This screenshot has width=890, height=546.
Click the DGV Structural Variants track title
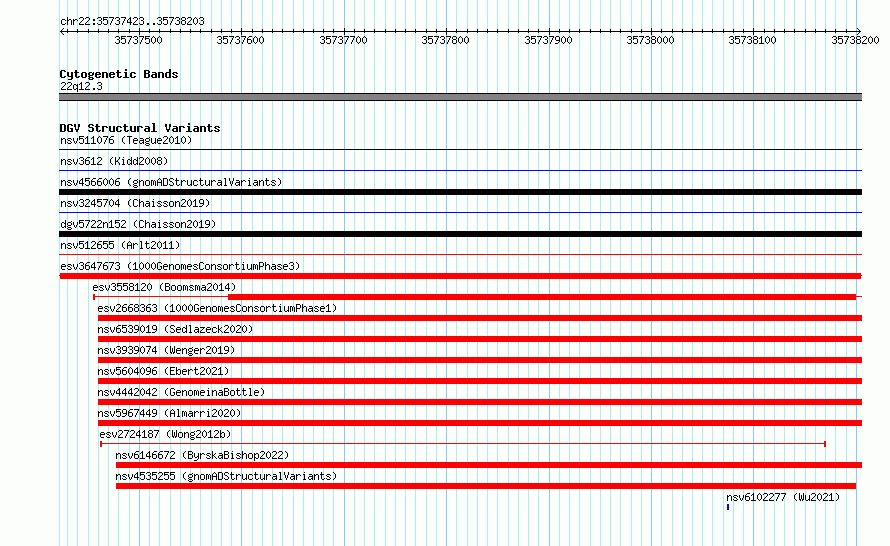[x=140, y=128]
